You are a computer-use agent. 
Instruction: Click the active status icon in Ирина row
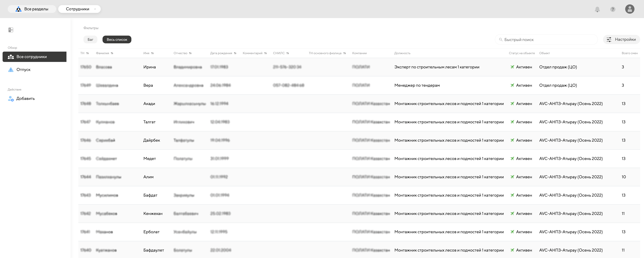(512, 67)
